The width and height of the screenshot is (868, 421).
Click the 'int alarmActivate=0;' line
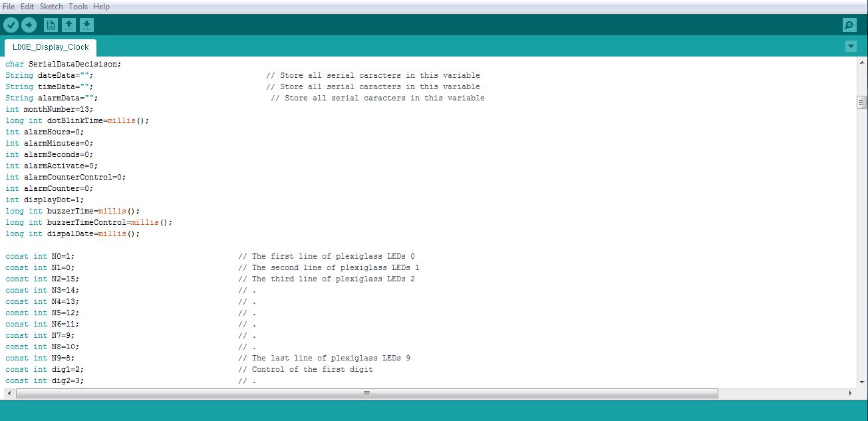[x=51, y=166]
